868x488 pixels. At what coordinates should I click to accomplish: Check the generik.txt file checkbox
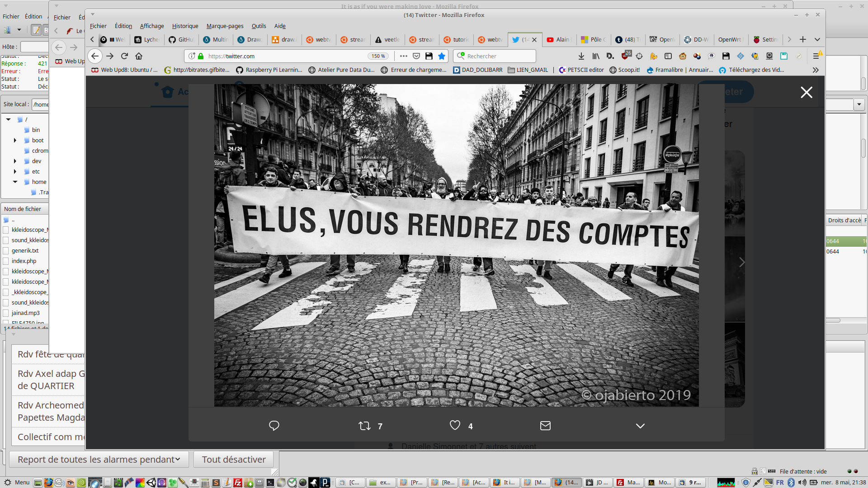[x=6, y=251]
